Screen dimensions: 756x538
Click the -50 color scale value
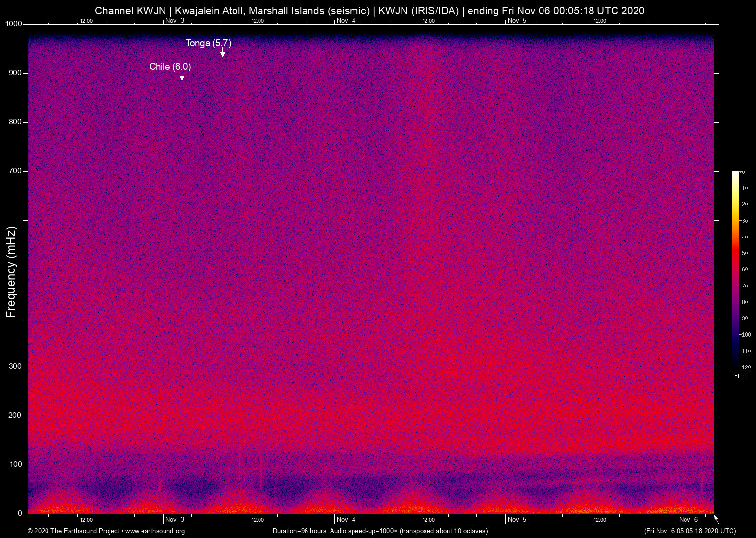pos(744,253)
